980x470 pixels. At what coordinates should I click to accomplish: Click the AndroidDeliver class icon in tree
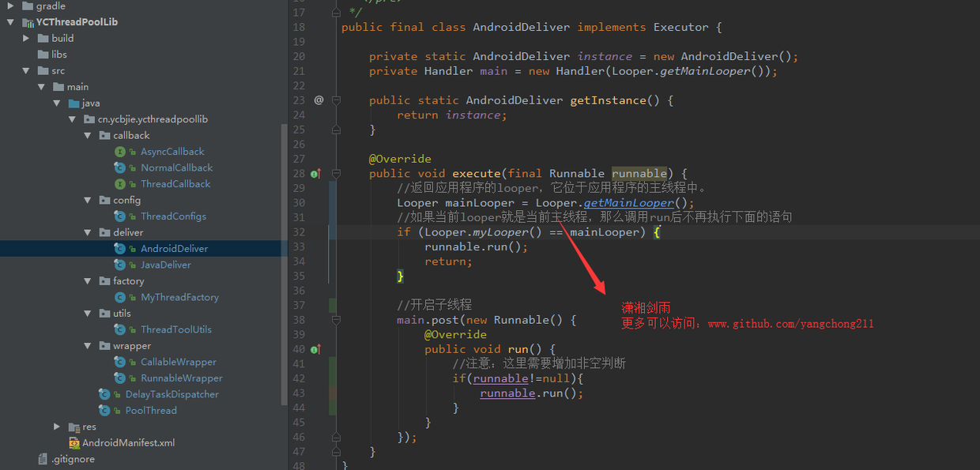pos(120,249)
